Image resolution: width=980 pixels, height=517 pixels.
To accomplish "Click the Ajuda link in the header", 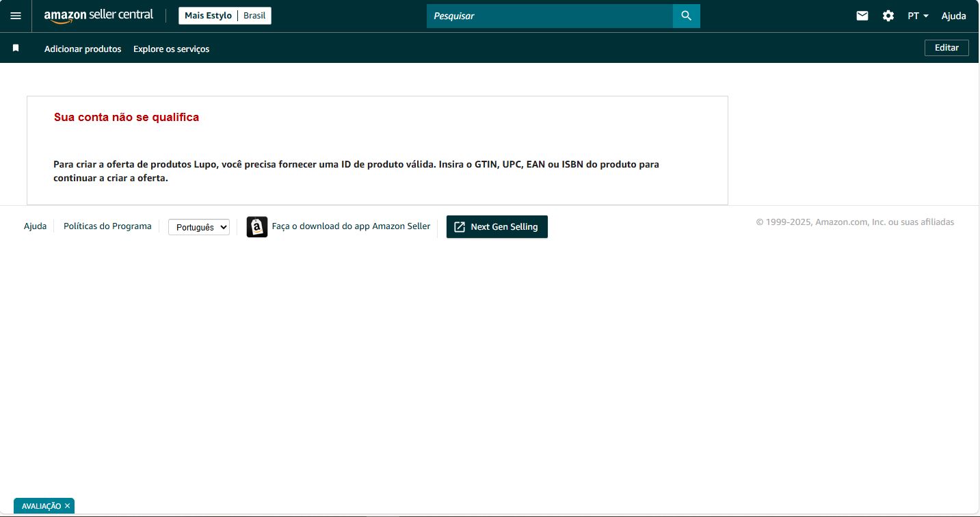I will click(x=953, y=16).
